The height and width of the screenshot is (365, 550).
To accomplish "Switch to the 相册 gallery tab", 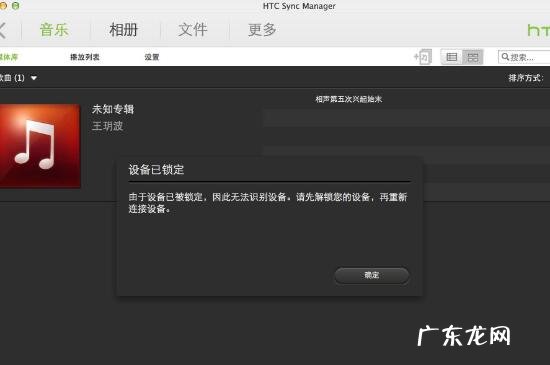I will pos(123,30).
